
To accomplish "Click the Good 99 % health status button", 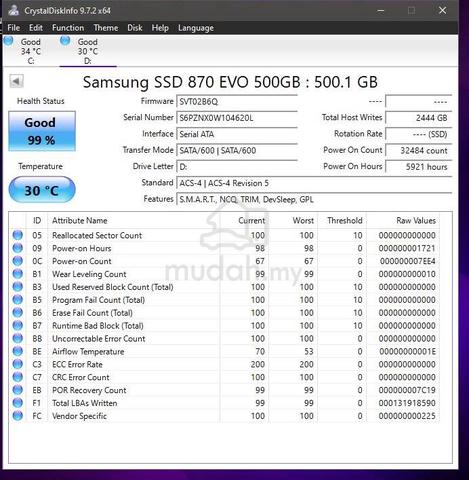I will point(42,131).
